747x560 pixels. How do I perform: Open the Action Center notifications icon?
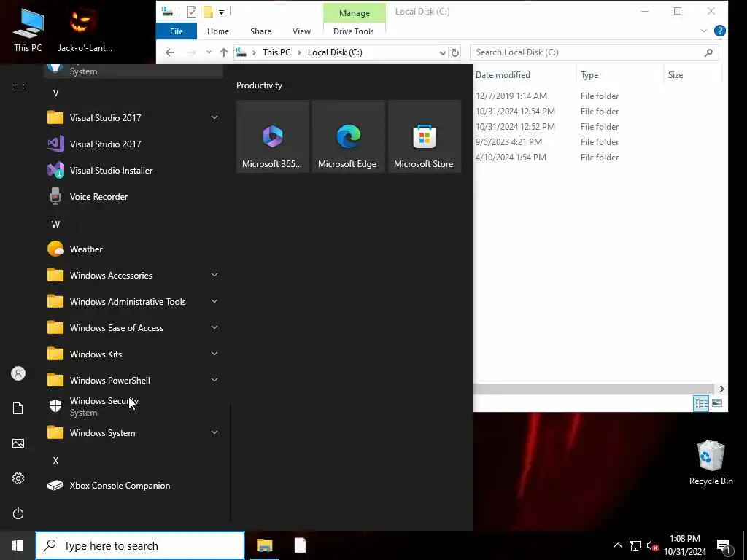pos(724,545)
